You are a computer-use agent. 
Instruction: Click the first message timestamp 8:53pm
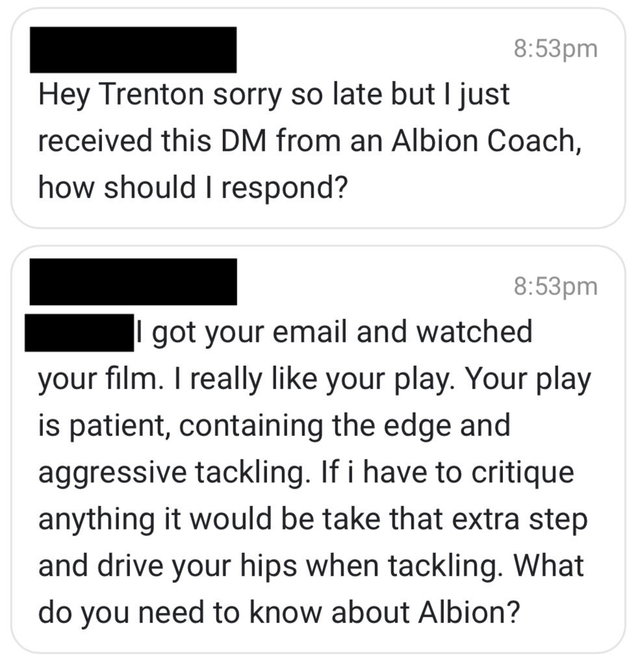click(x=555, y=49)
